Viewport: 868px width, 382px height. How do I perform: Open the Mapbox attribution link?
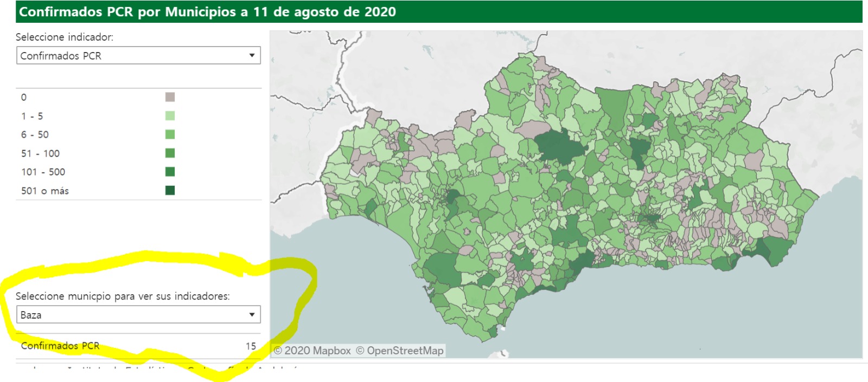312,351
